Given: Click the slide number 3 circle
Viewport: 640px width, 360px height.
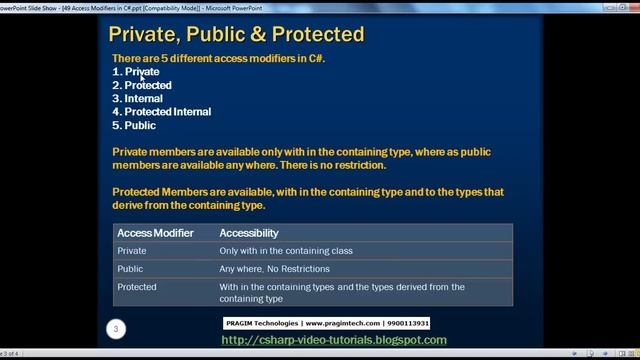Looking at the screenshot, I should 116,329.
